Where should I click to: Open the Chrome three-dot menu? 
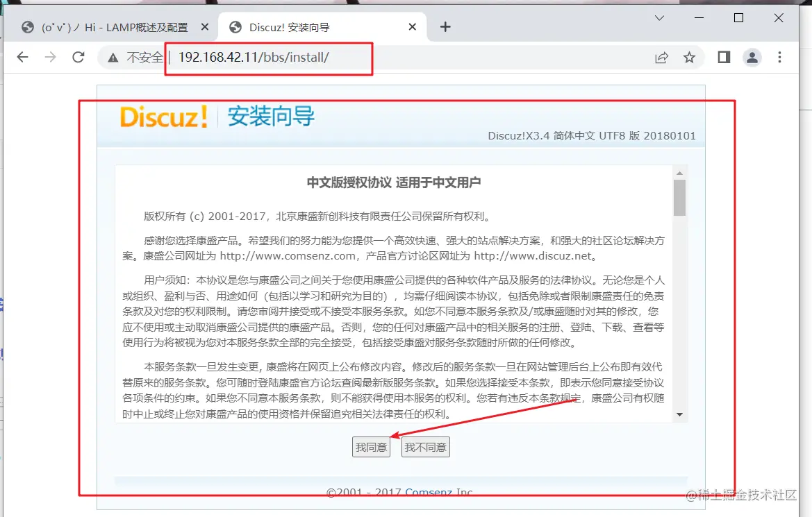tap(779, 57)
